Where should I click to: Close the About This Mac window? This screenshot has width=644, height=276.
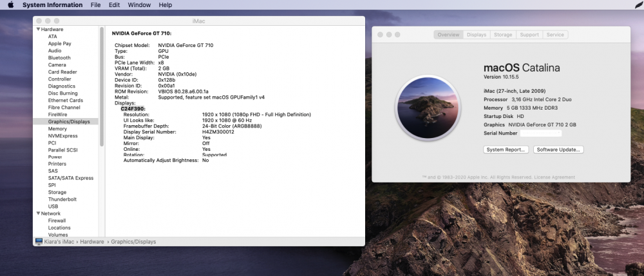coord(380,35)
